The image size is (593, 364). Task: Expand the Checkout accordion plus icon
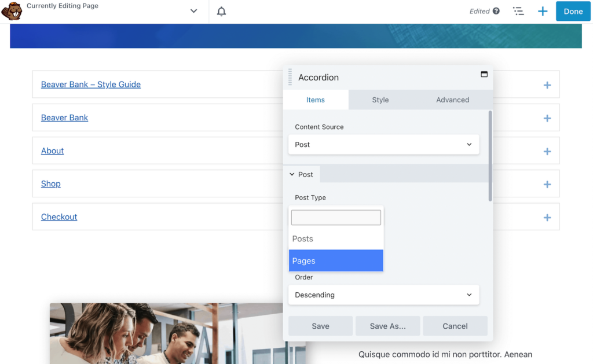tap(547, 218)
